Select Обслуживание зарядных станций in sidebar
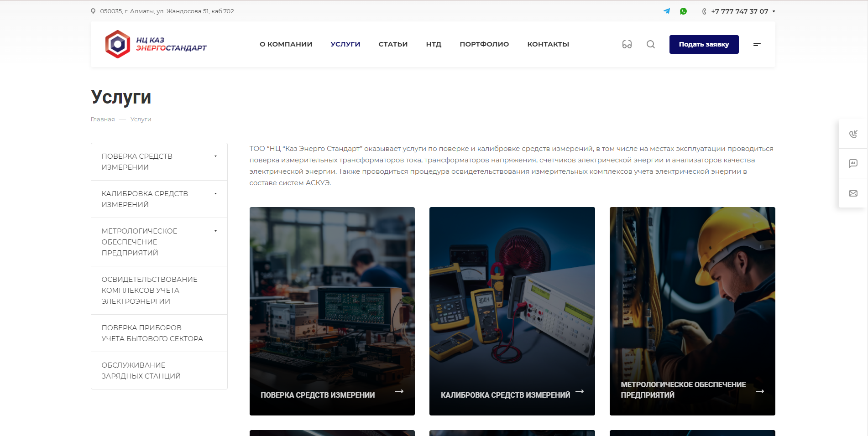Screen dimensions: 868x436 pos(141,370)
